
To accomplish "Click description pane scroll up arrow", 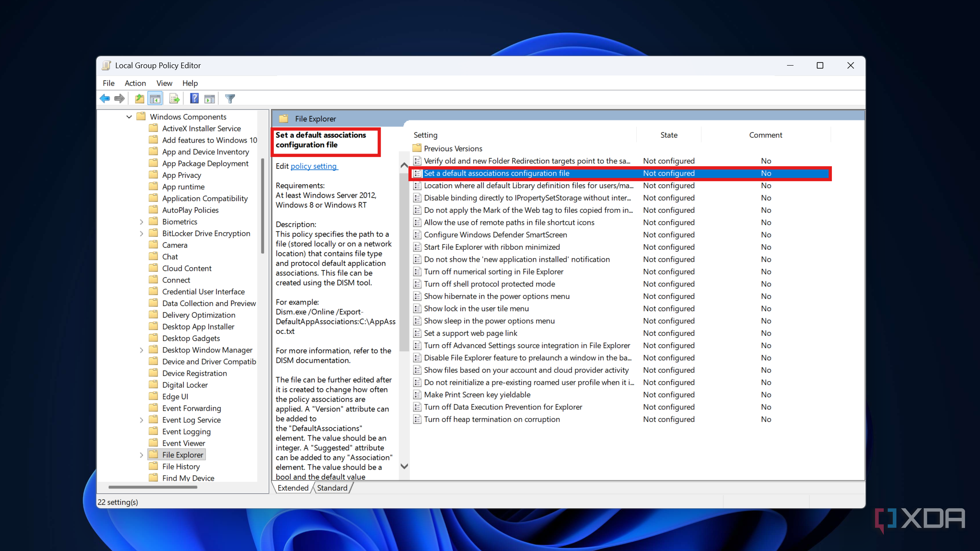I will 404,165.
